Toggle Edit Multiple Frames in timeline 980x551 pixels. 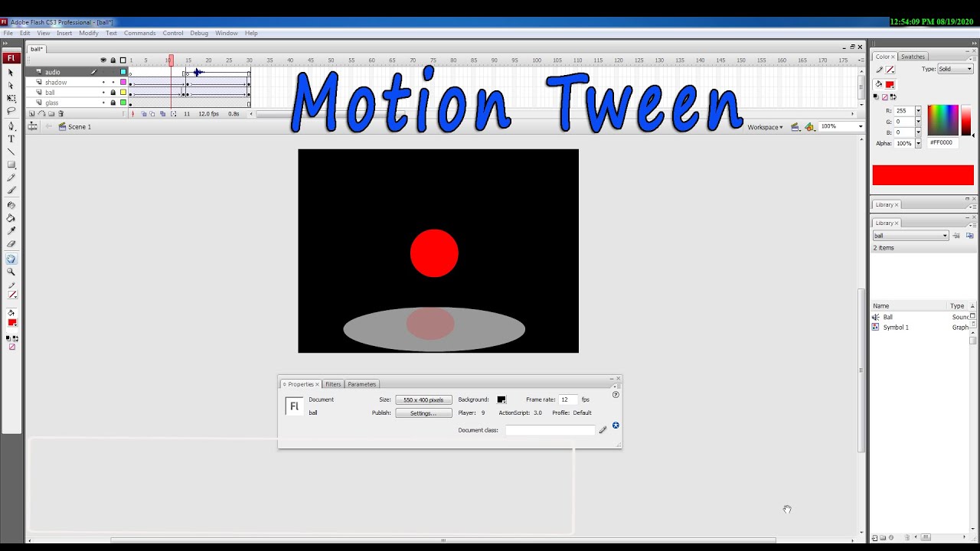click(162, 113)
